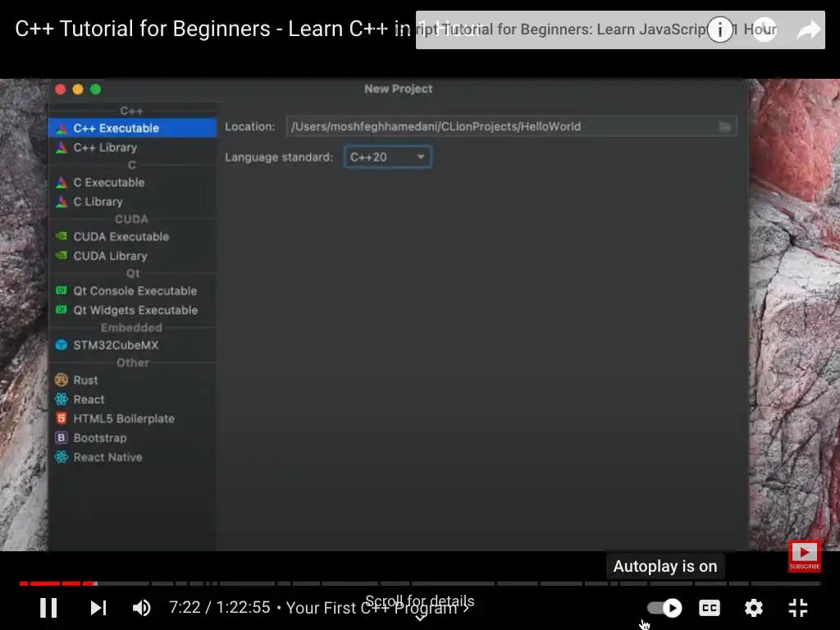The height and width of the screenshot is (630, 840).
Task: Click the suggested JavaScript tutorial card
Action: coord(620,30)
